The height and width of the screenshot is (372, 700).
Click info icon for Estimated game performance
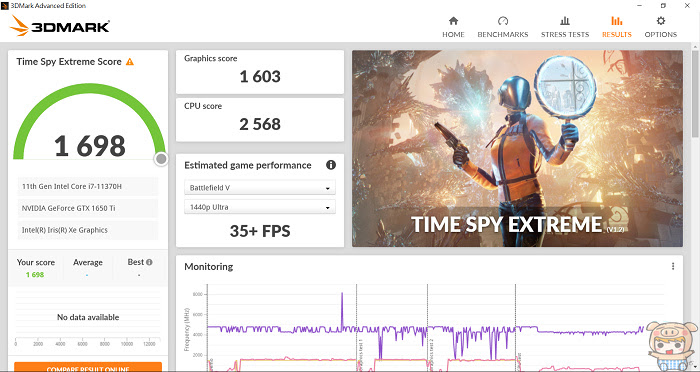[331, 165]
